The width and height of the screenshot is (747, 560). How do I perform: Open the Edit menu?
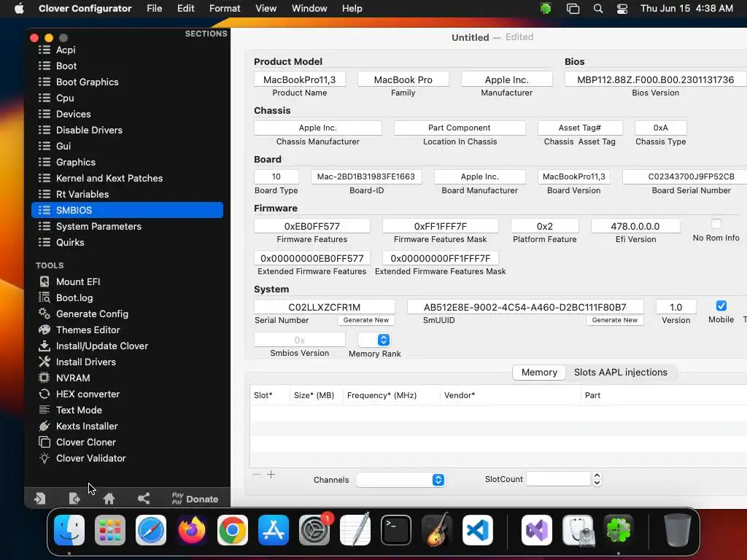[x=185, y=9]
